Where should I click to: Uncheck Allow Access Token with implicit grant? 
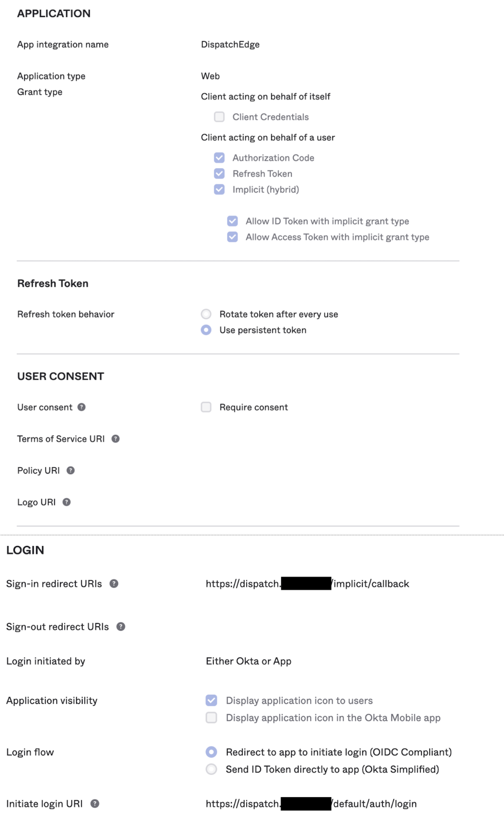point(232,237)
